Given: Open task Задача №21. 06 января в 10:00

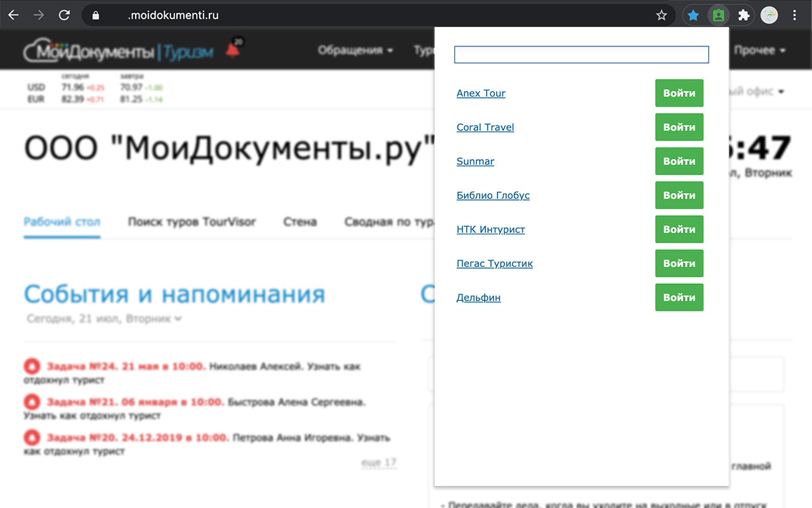Looking at the screenshot, I should [x=135, y=402].
